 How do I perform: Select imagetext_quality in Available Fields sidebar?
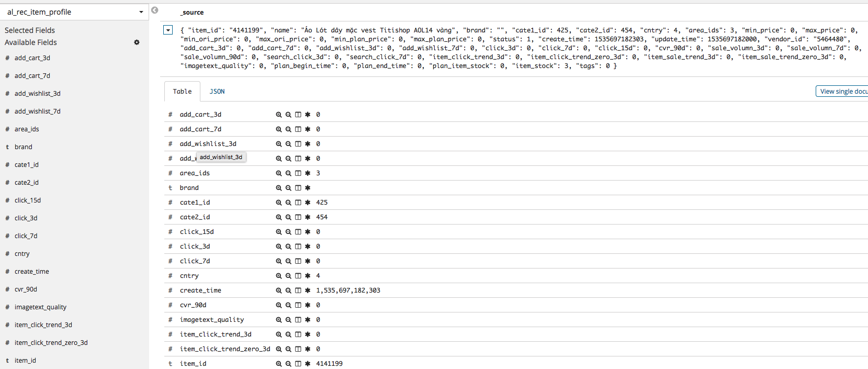coord(40,307)
